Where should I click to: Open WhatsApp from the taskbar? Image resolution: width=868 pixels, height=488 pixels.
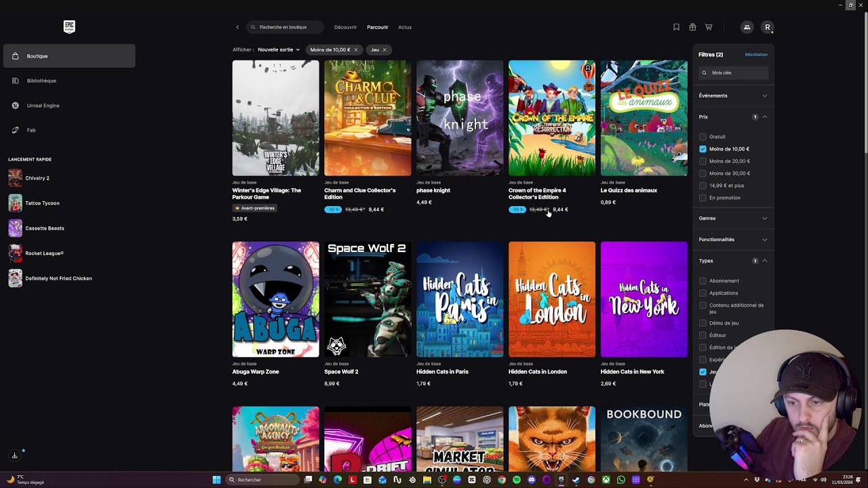pos(621,480)
